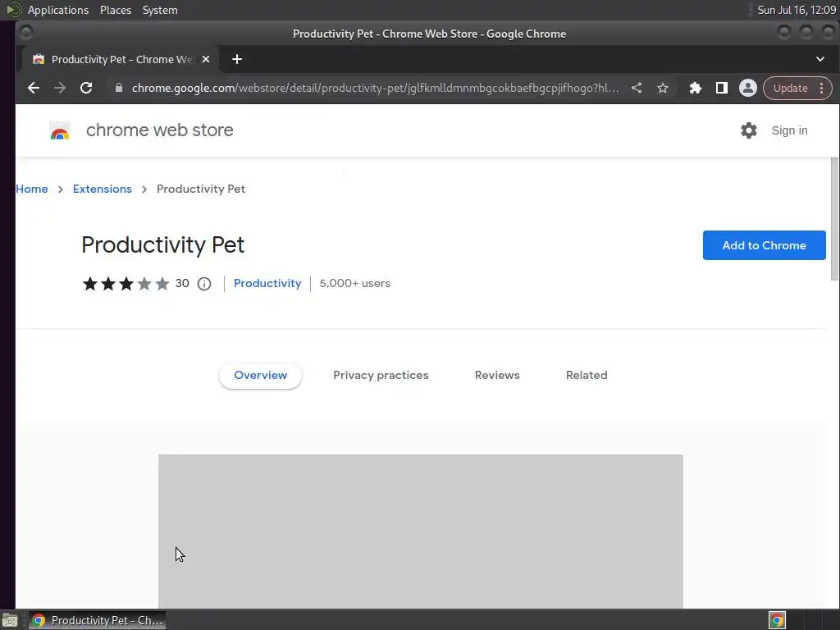Open rating info icon
The image size is (840, 630).
point(204,284)
